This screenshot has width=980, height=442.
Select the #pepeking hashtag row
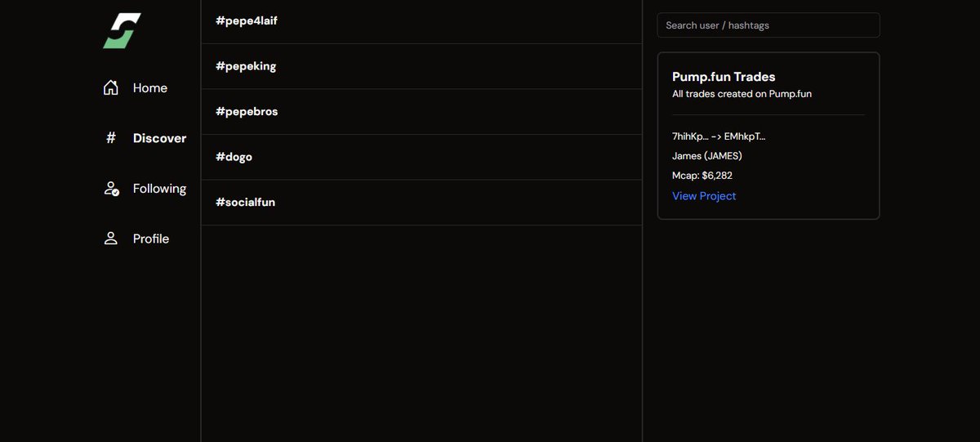[421, 66]
